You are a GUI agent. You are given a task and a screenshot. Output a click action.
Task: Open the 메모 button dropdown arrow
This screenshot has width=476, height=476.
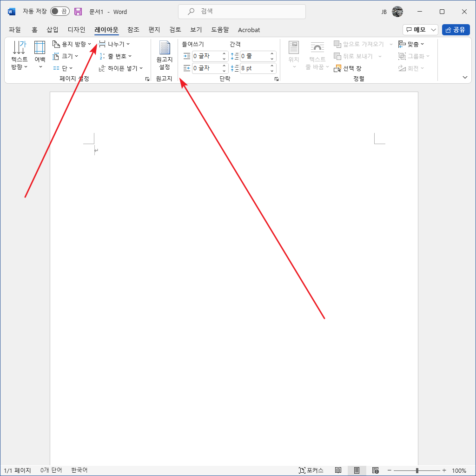point(434,30)
